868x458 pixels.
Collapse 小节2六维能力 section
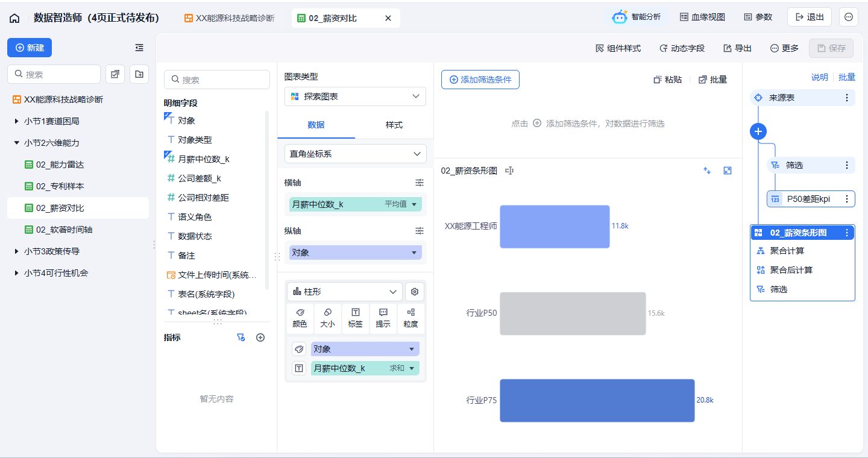[16, 143]
